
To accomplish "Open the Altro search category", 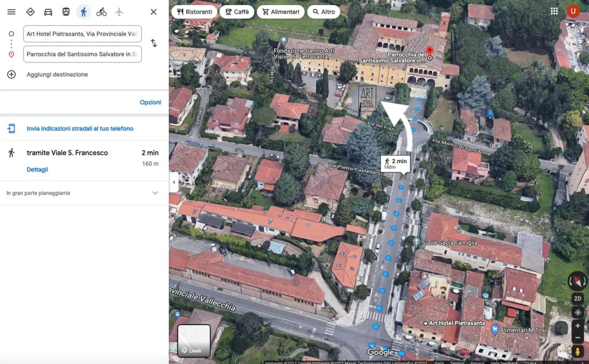I will pyautogui.click(x=324, y=12).
